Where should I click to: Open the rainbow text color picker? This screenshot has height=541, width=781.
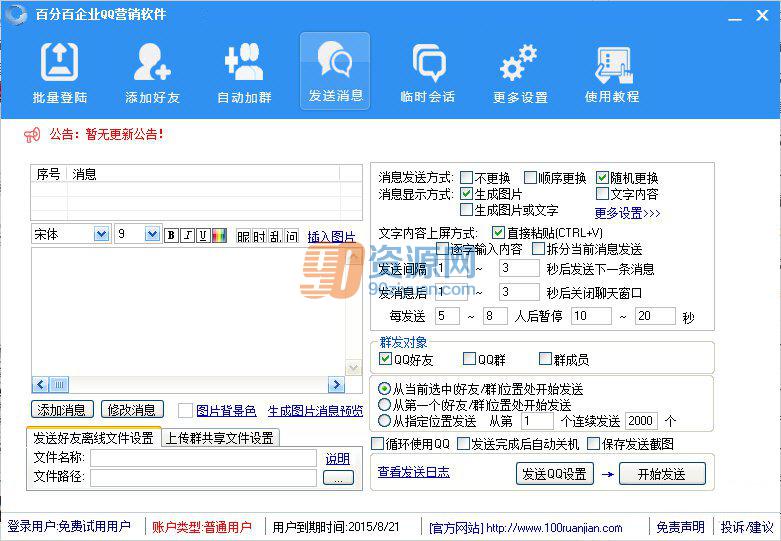tap(219, 235)
